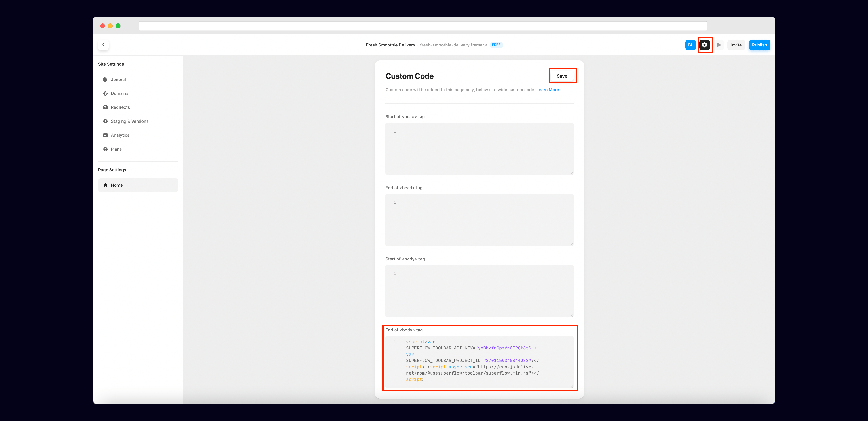Click the Start of head tag code field
The image size is (868, 421).
click(x=479, y=149)
